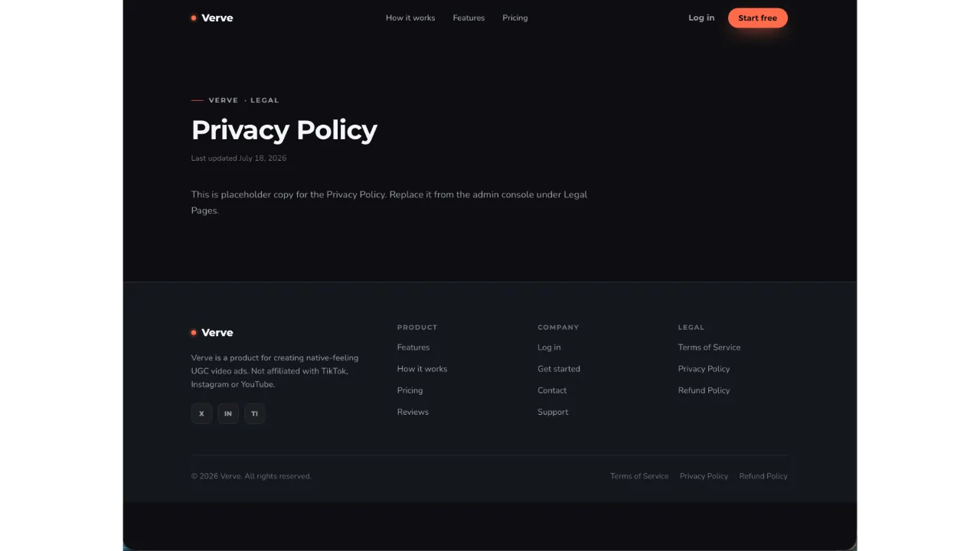This screenshot has height=551, width=980.
Task: Open the Support footer link
Action: coord(553,412)
